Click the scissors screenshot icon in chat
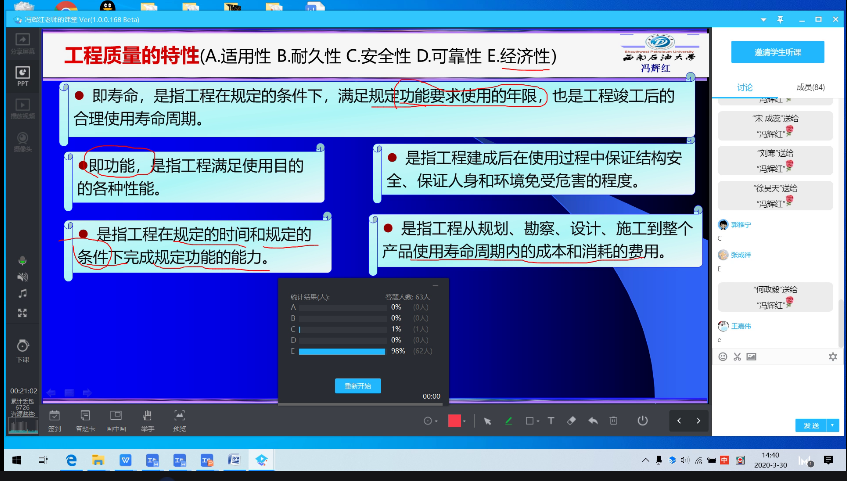847x481 pixels. (x=736, y=356)
